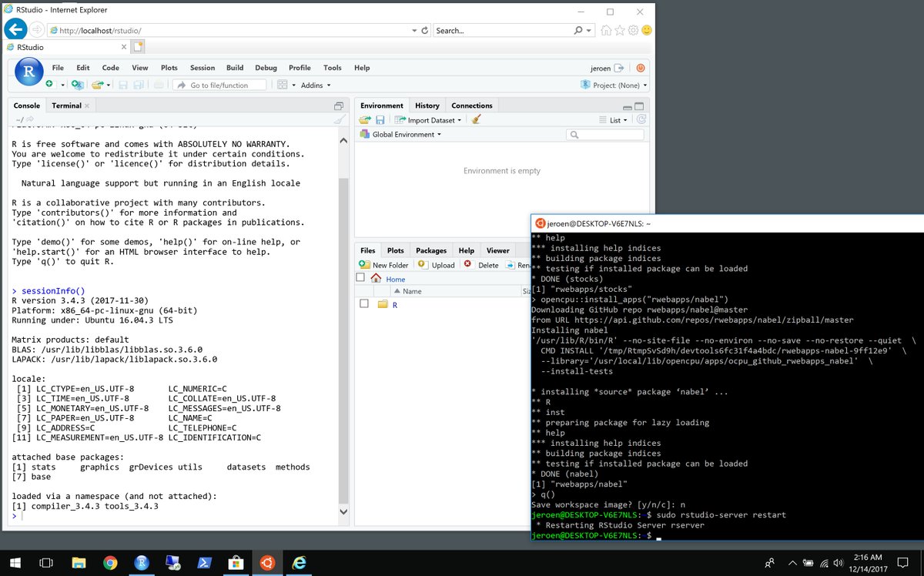Click the load workspace icon in Environment pane
Image resolution: width=924 pixels, height=576 pixels.
pyautogui.click(x=365, y=119)
